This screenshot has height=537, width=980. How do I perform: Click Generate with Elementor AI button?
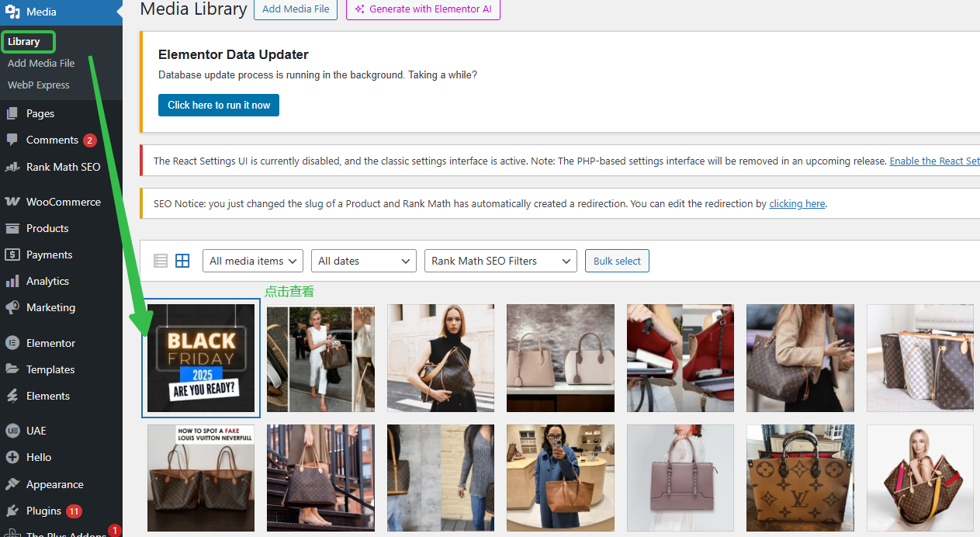point(423,9)
